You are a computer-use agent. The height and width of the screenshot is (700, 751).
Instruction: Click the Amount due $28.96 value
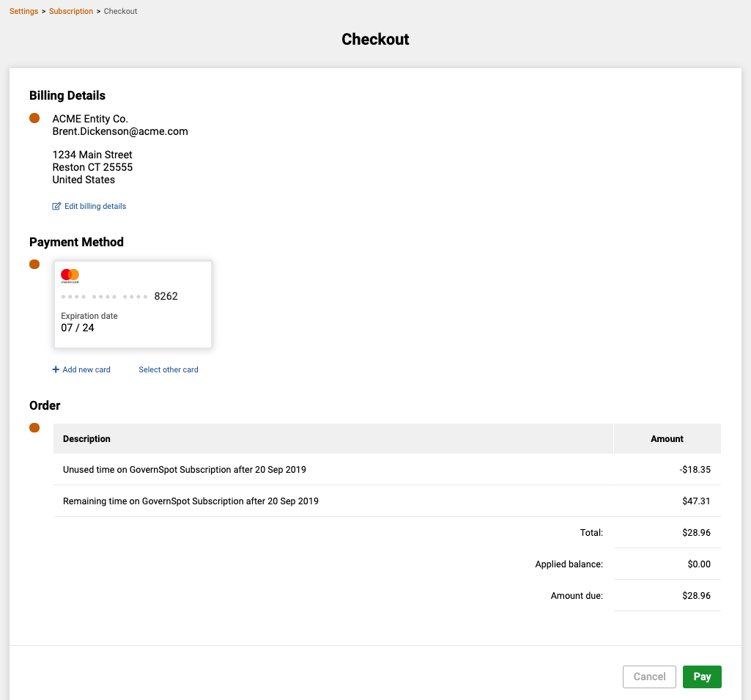pos(696,596)
